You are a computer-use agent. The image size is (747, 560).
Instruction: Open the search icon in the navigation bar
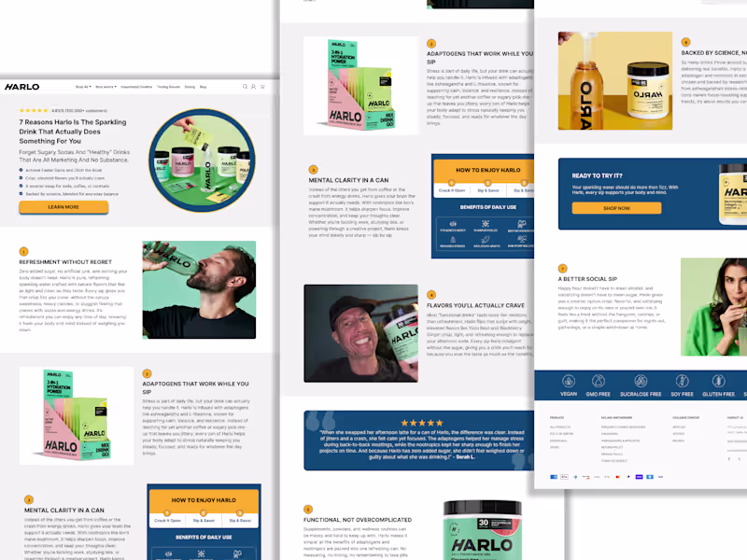[x=245, y=87]
